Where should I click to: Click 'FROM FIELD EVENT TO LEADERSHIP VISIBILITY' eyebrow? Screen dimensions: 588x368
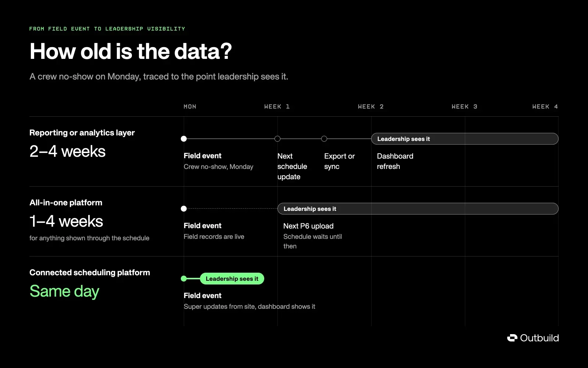pos(107,29)
